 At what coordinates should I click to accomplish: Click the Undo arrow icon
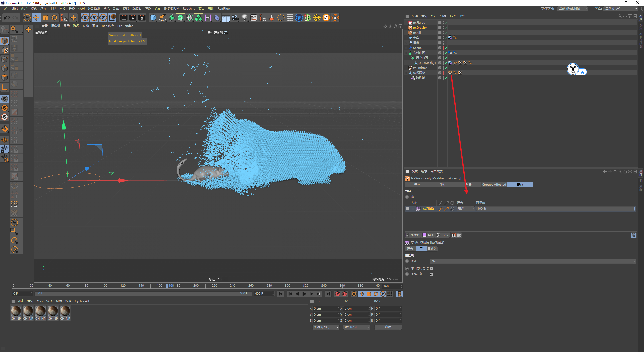7,18
